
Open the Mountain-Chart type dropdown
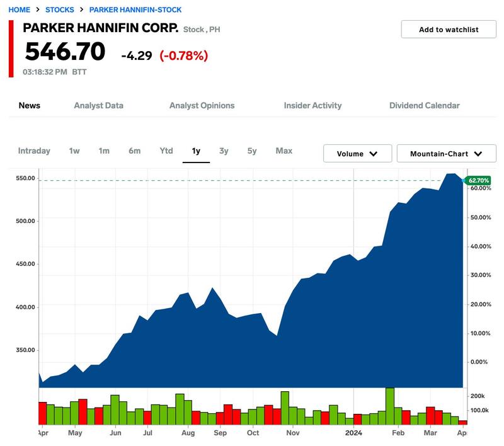pyautogui.click(x=447, y=154)
